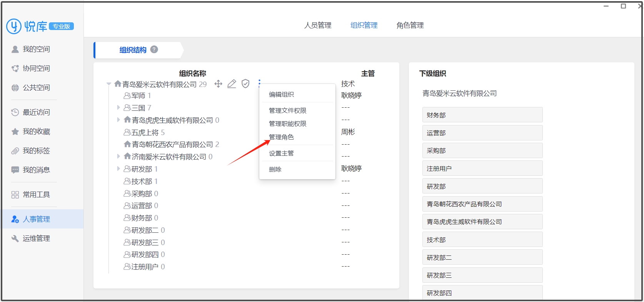The height and width of the screenshot is (302, 644).
Task: Collapse the 青岛爱米云软件有限公司 tree node
Action: click(109, 84)
